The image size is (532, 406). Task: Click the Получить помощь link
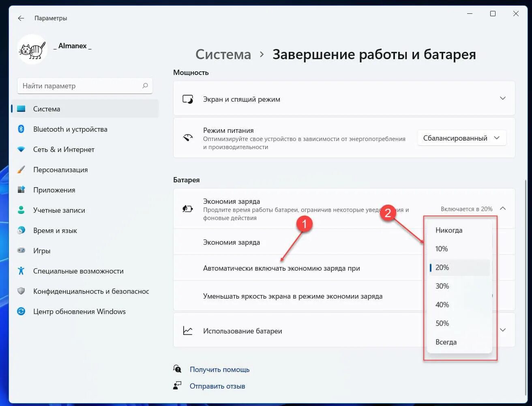219,370
